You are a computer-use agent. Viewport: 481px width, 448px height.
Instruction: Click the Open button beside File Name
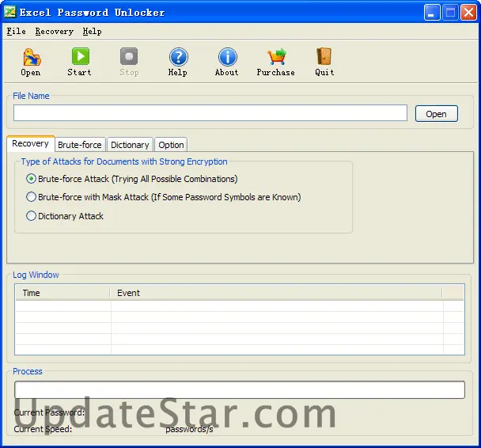tap(436, 114)
